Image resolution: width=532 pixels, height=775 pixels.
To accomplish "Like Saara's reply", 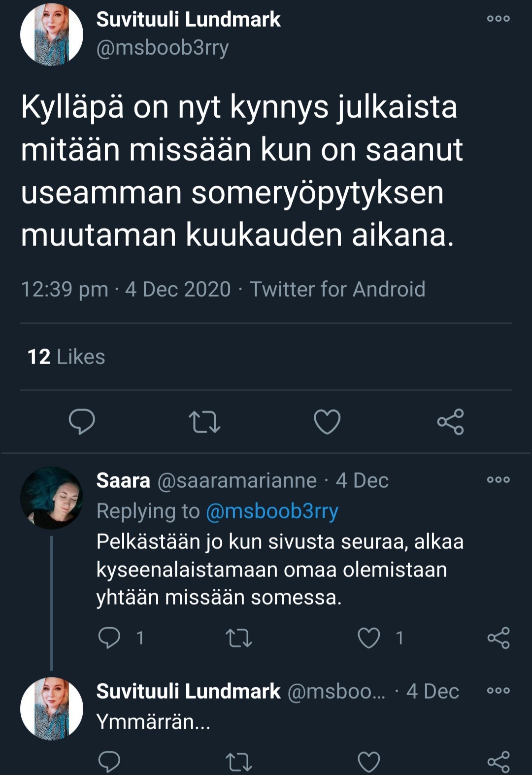I will pyautogui.click(x=369, y=638).
